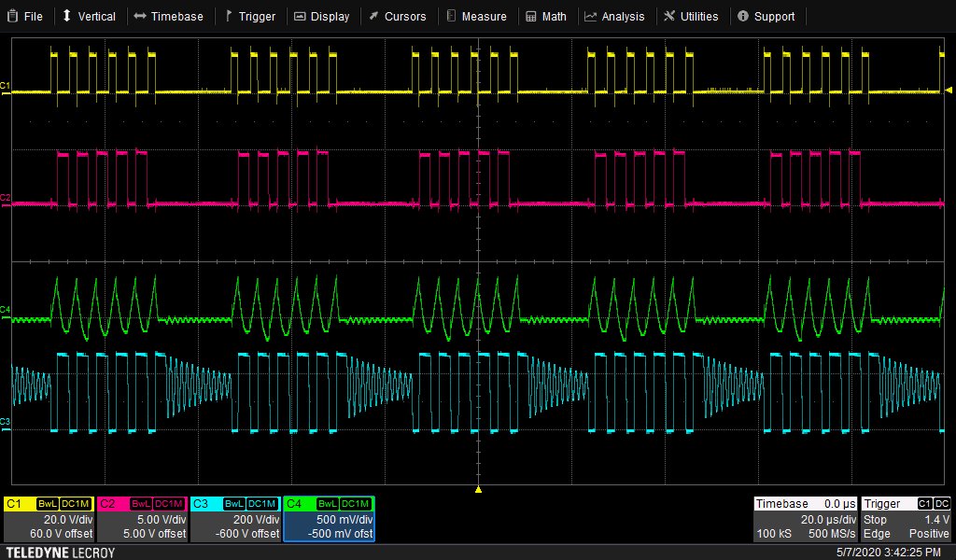Open the Timebase descriptor box showing 20.0 µs/div

[x=805, y=519]
